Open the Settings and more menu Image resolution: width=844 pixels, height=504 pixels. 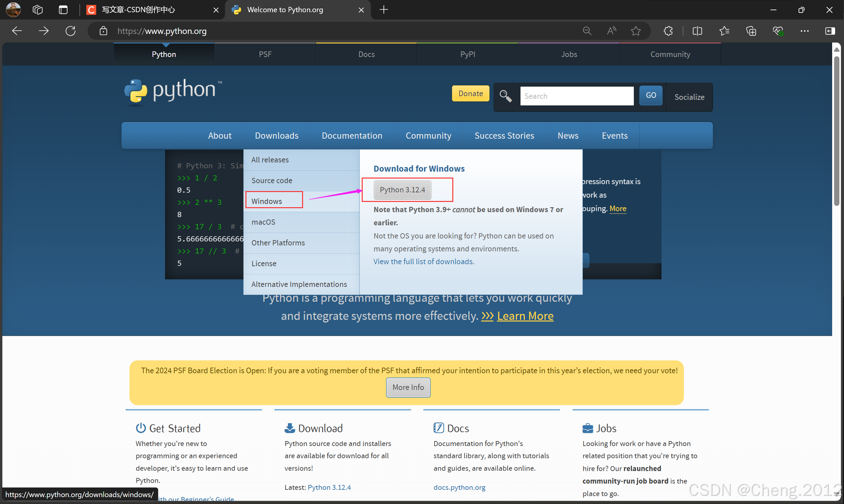(804, 31)
